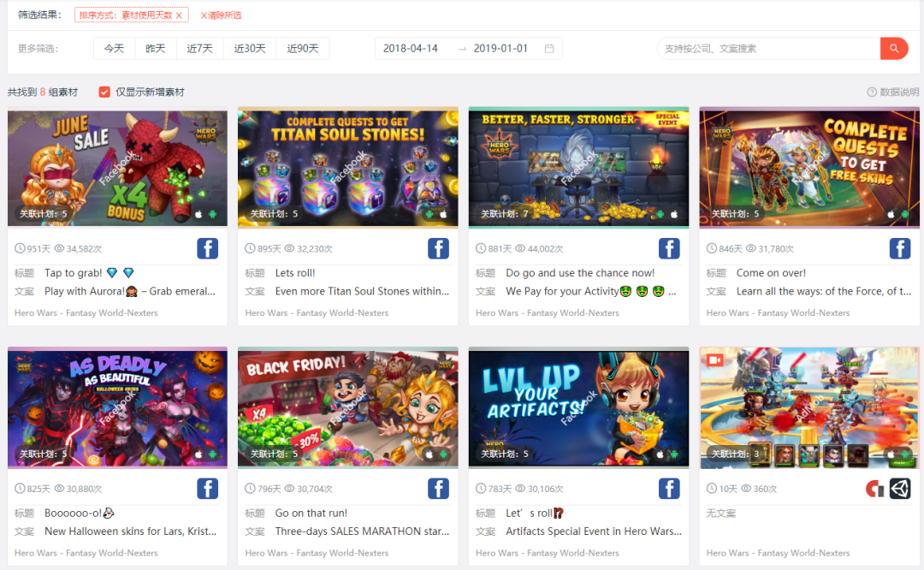Click the end date 2019-01-01 field

tap(500, 48)
